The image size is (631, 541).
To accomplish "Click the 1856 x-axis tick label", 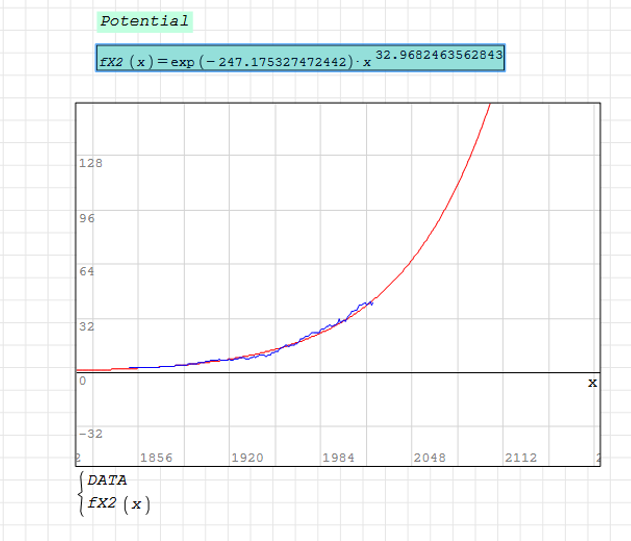I will pos(155,457).
